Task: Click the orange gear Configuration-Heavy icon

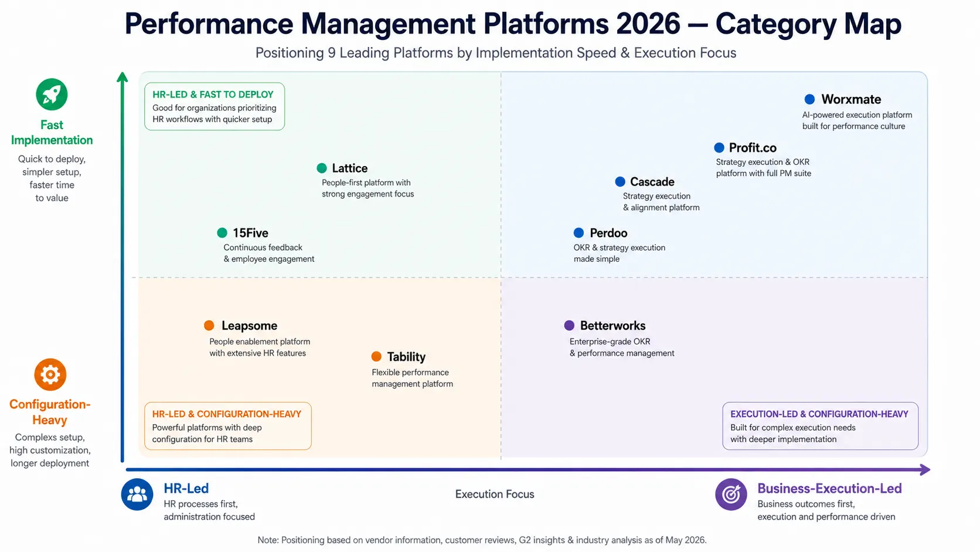Action: click(50, 374)
